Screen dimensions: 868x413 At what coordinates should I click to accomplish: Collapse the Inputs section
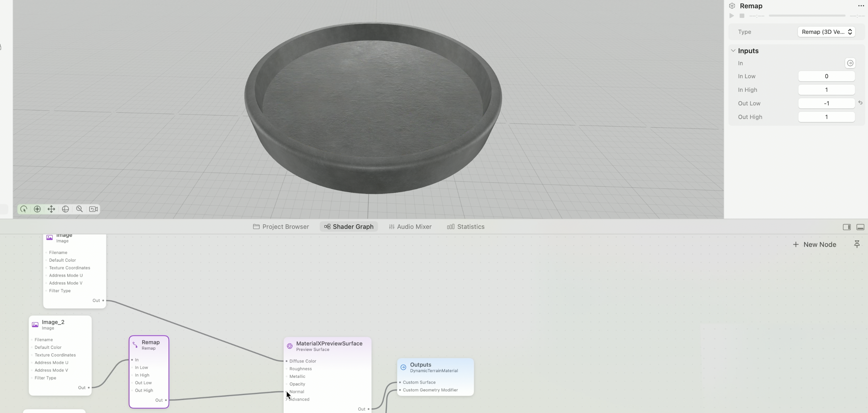(733, 51)
